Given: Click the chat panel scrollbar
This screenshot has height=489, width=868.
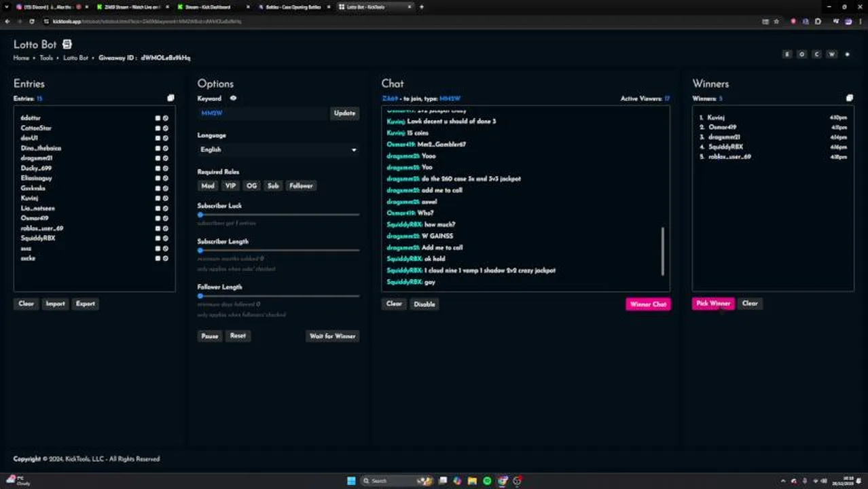Looking at the screenshot, I should [663, 251].
